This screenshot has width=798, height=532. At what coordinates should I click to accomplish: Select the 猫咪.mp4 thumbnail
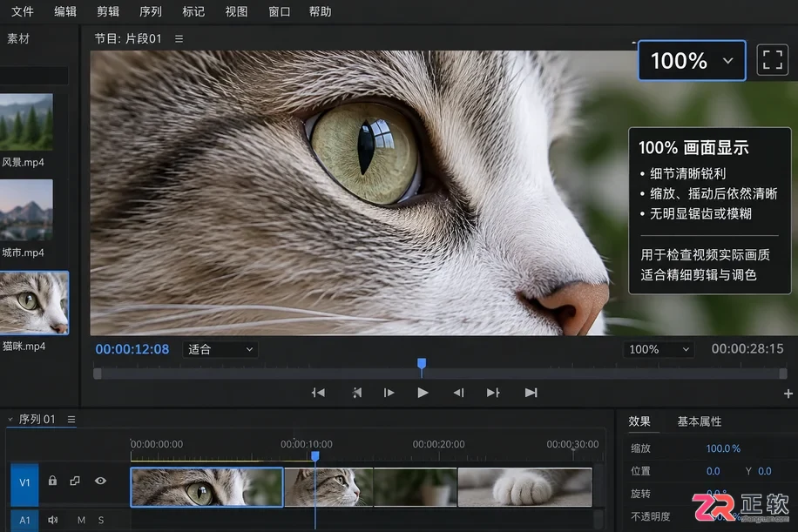(34, 303)
